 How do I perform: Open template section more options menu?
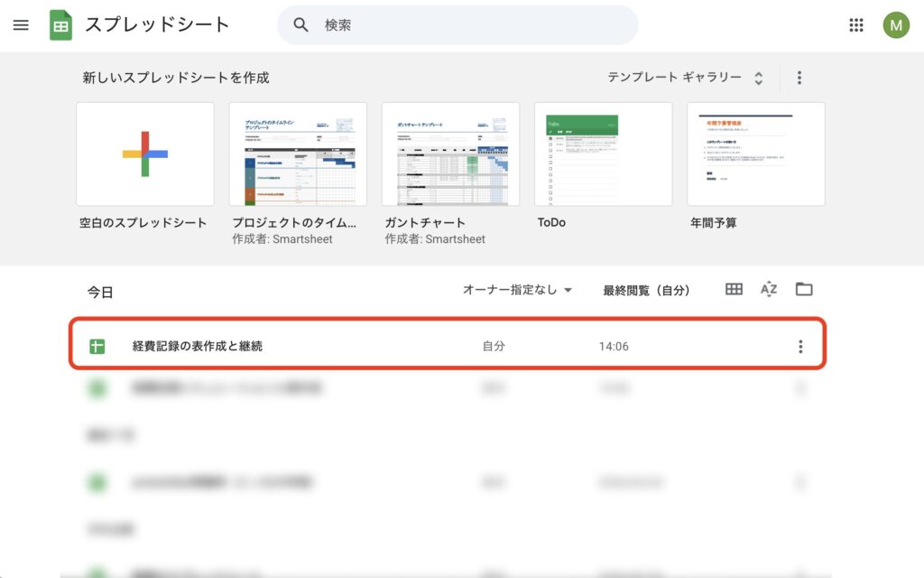(799, 78)
